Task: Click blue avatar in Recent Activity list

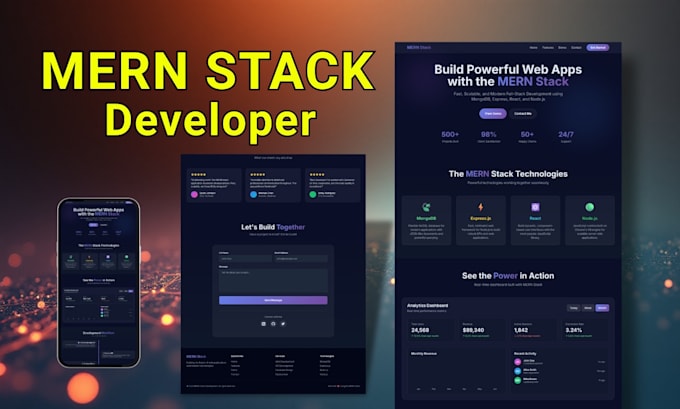Action: click(517, 371)
